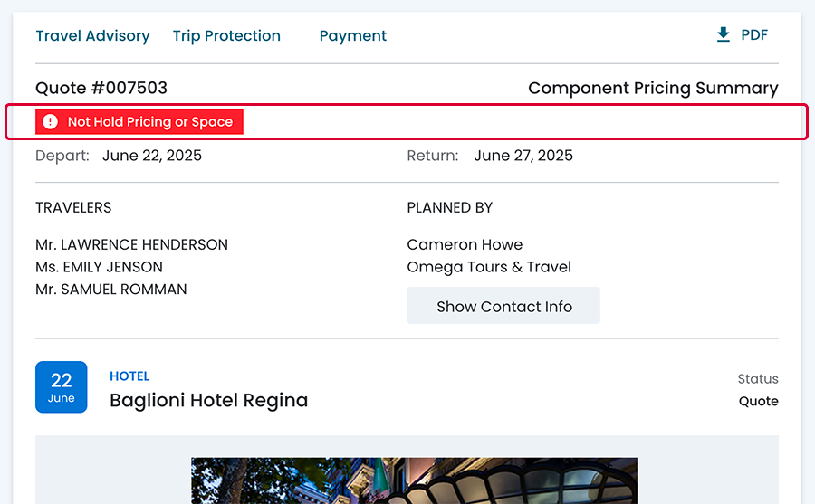Click the June 27, 2025 return date
This screenshot has width=815, height=504.
coord(523,156)
